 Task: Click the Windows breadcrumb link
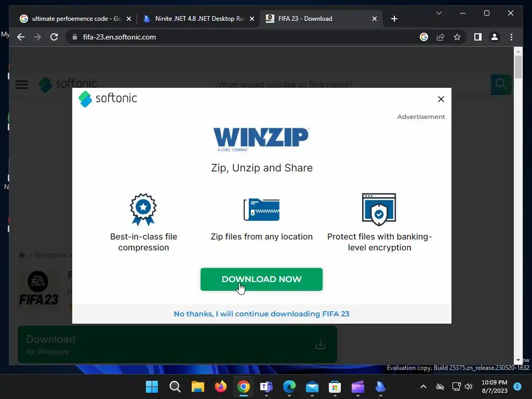click(50, 255)
